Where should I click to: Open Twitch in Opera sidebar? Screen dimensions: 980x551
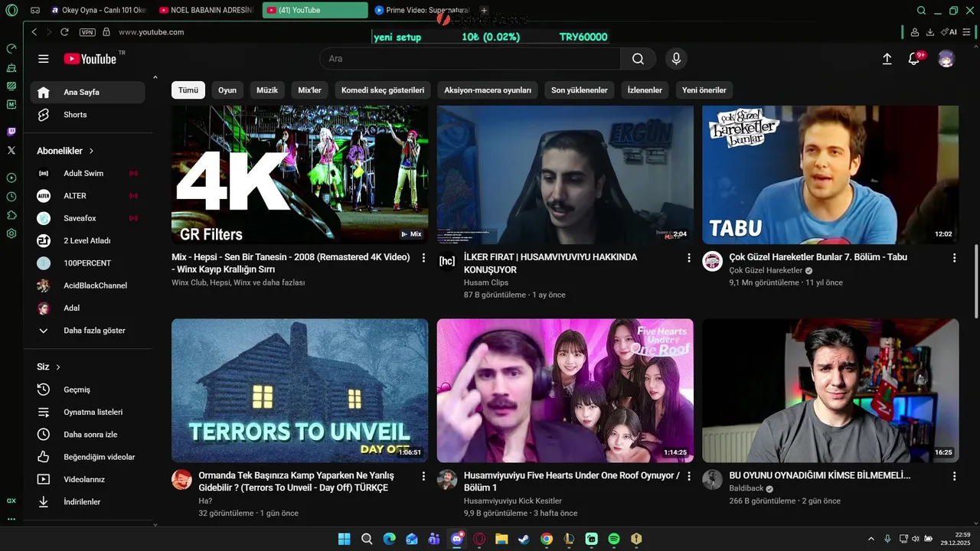click(11, 132)
